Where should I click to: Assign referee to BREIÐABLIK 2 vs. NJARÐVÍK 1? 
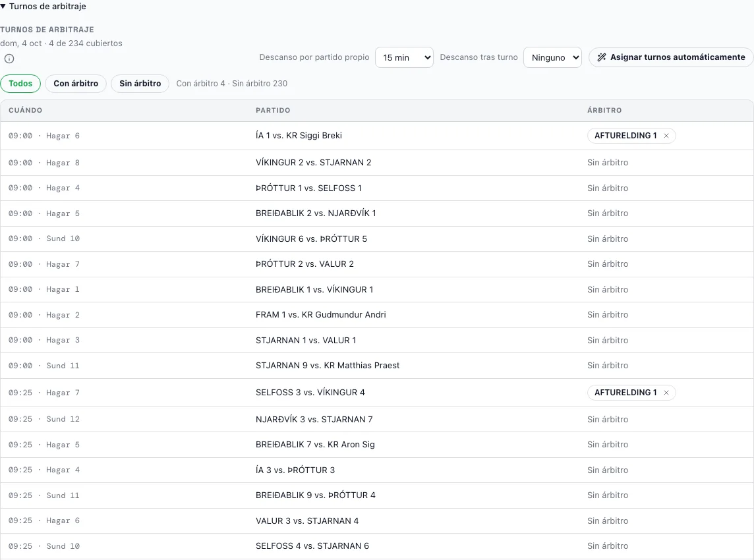[x=608, y=213]
